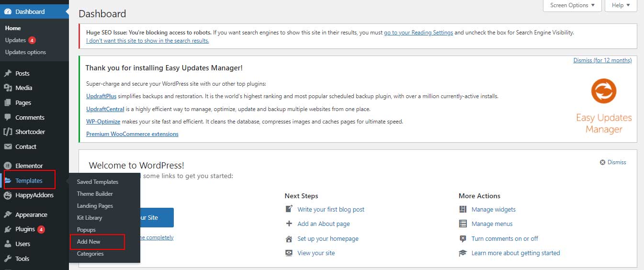Screen dimensions: 644x270
Task: Click the plus icon beside Add an About page
Action: [x=289, y=224]
